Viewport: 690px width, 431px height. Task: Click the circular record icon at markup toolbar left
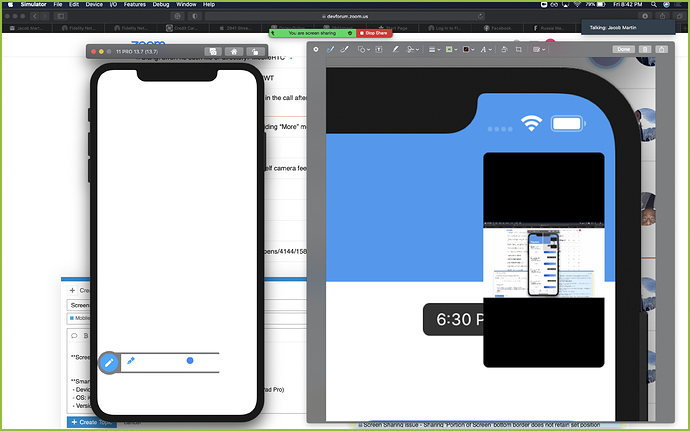click(x=316, y=49)
